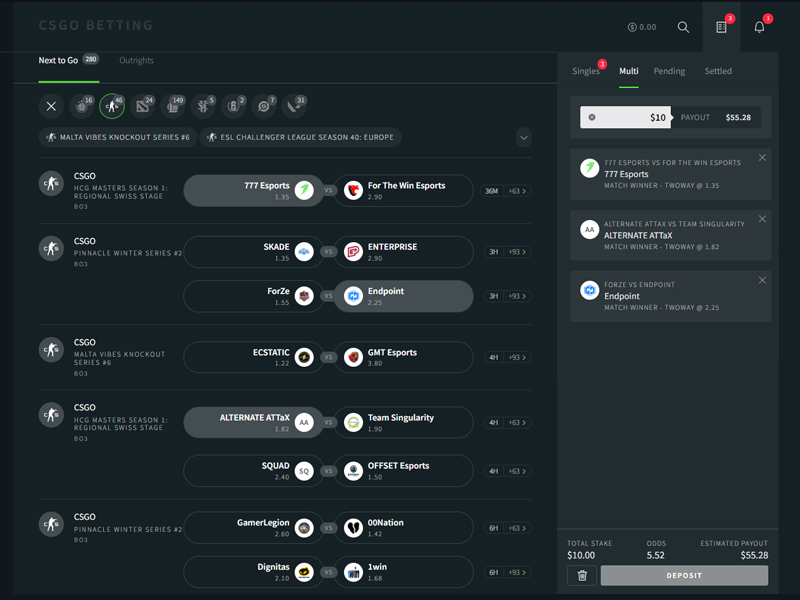Open the Multi bet slip tab
The height and width of the screenshot is (600, 800).
(x=629, y=71)
